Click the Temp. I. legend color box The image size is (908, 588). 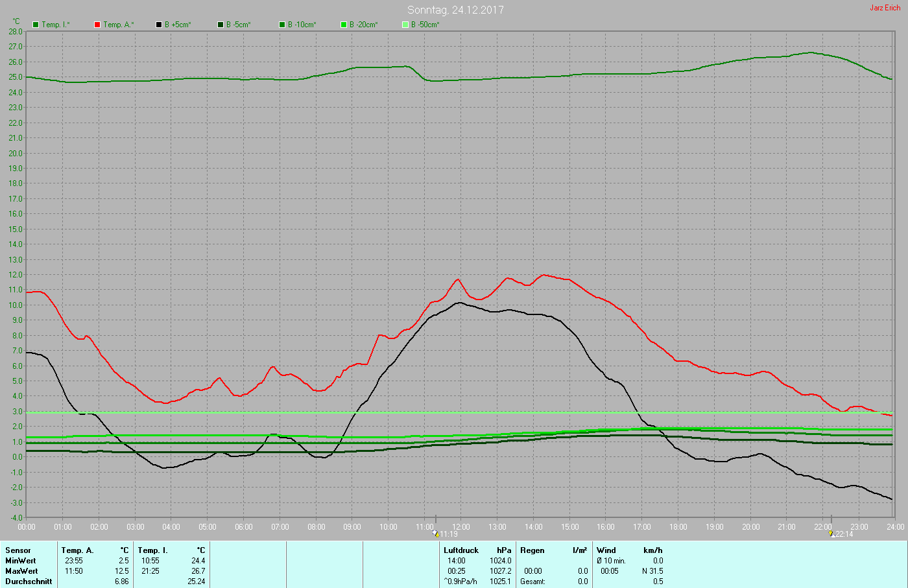coord(36,25)
